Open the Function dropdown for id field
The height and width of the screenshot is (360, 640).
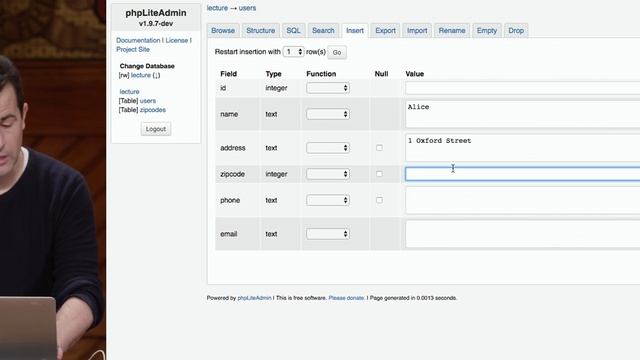(328, 88)
